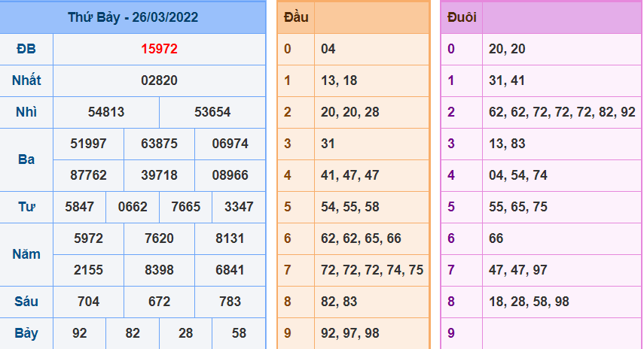Image resolution: width=644 pixels, height=349 pixels.
Task: Click the brown Đầu index digit 5
Action: pos(288,207)
